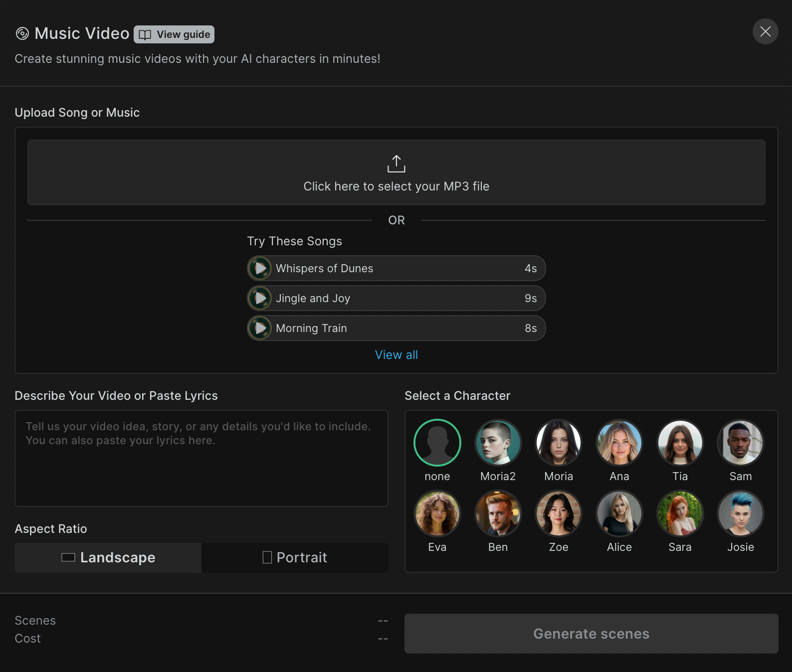Select the Morning Train song title
Viewport: 792px width, 672px height.
tap(311, 328)
